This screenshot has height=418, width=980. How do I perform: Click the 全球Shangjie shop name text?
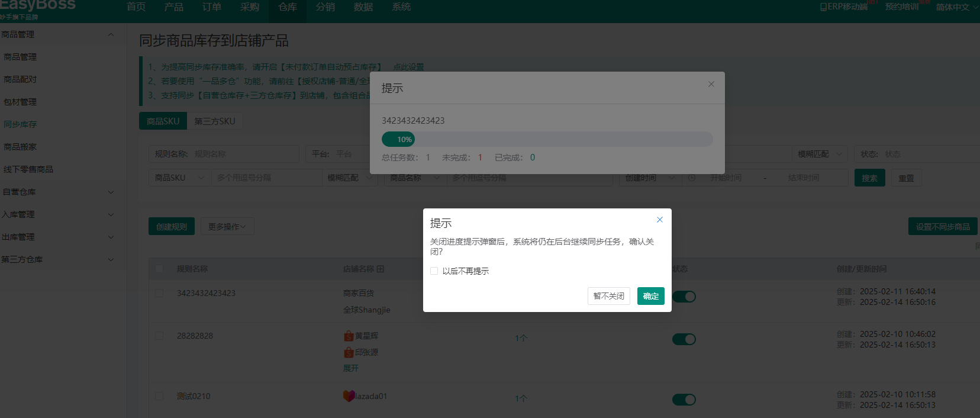(x=367, y=310)
